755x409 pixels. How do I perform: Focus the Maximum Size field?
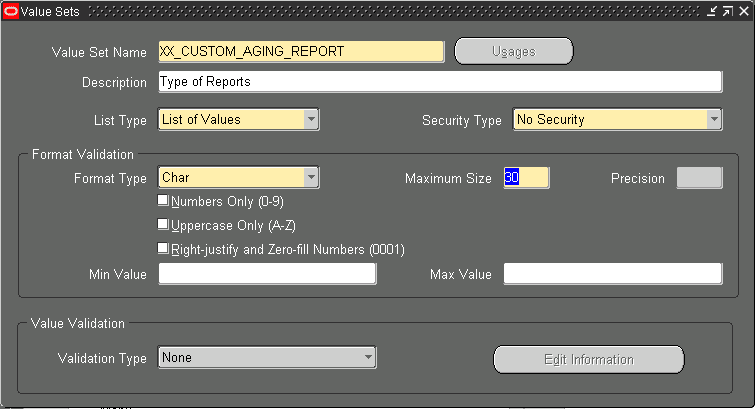(x=526, y=178)
